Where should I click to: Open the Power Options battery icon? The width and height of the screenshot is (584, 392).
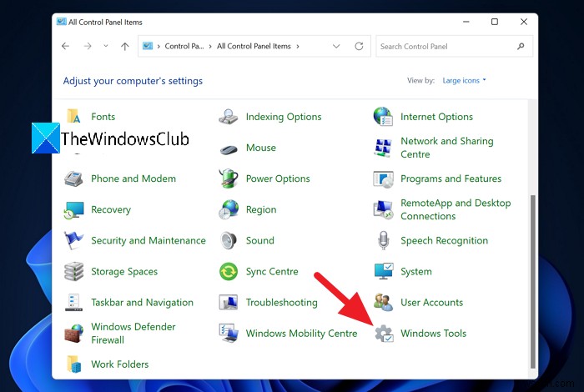[229, 178]
